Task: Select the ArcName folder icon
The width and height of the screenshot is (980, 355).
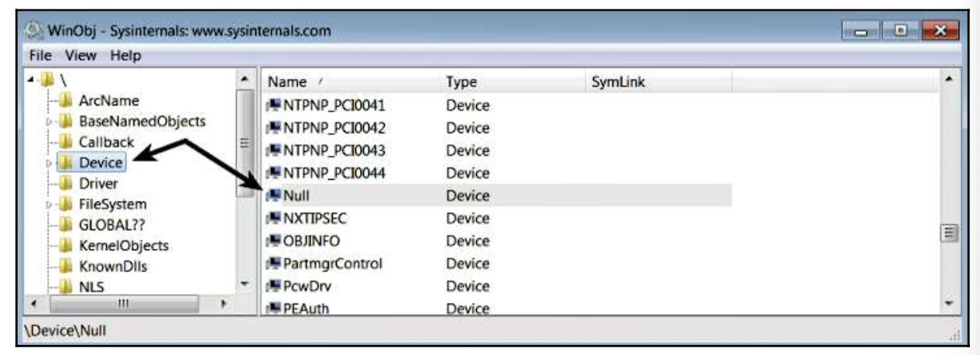Action: pos(66,102)
